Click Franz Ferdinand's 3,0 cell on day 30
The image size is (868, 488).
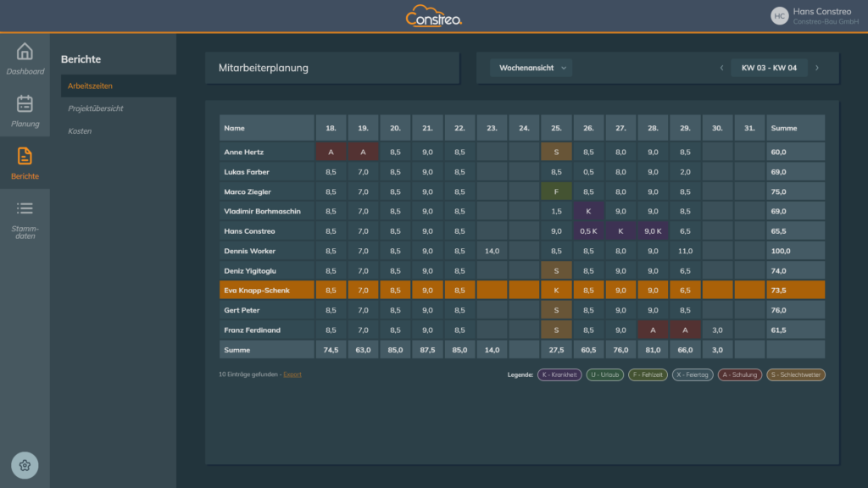coord(717,330)
